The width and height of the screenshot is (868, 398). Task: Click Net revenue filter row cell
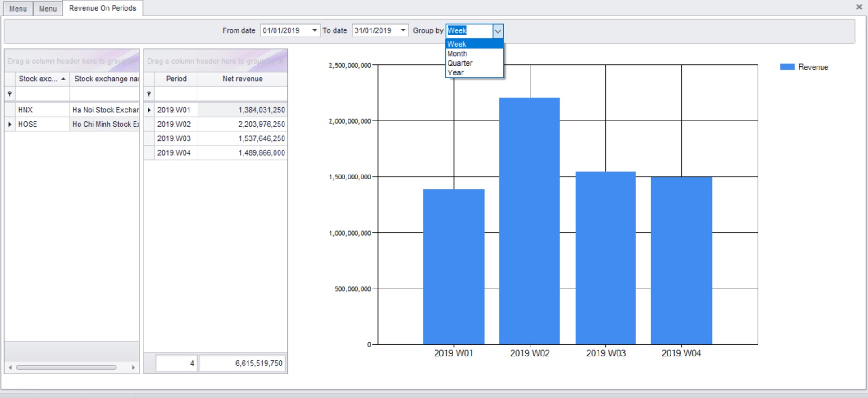pyautogui.click(x=243, y=94)
